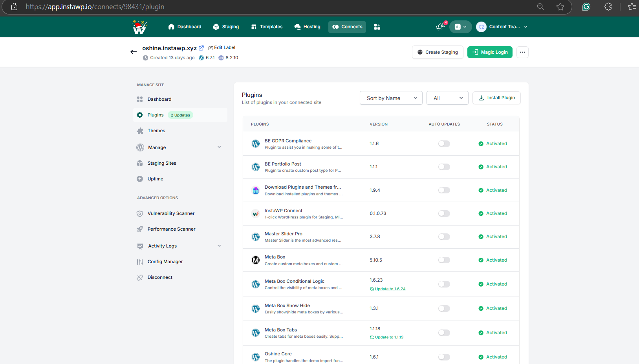
Task: Click the InstaWP logo icon
Action: [140, 27]
